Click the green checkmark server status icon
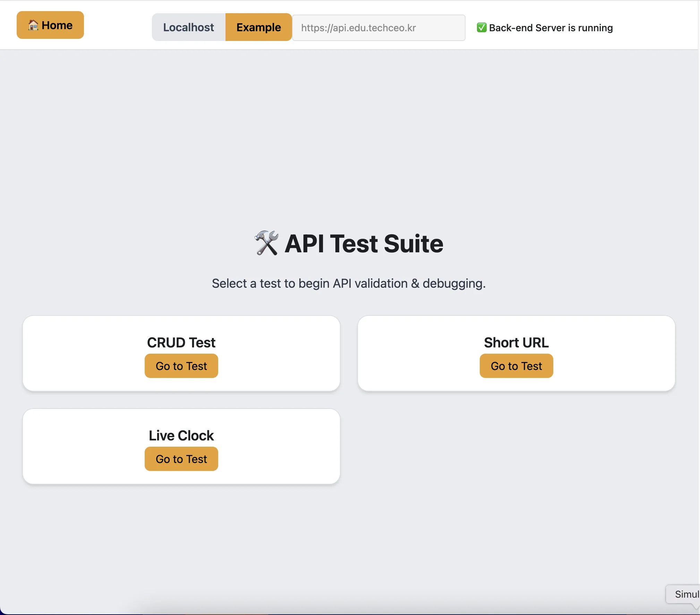This screenshot has height=615, width=700. [481, 27]
